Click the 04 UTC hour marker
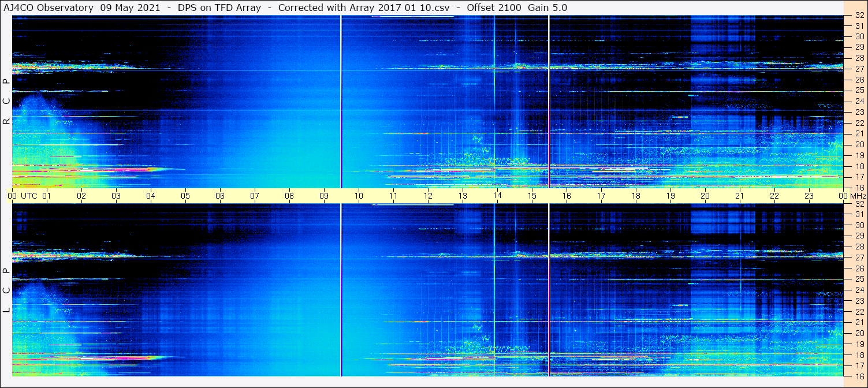Screen dimensions: 868x388 151,196
